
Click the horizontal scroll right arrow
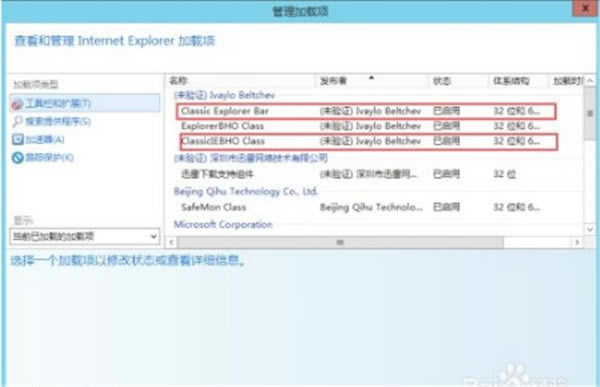[x=577, y=242]
